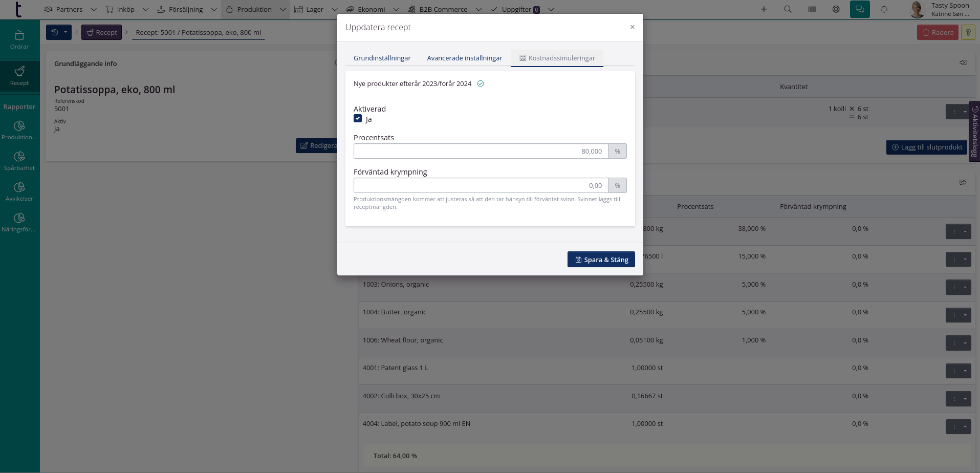Click the search magnifier icon in top bar
980x473 pixels.
pyautogui.click(x=788, y=9)
